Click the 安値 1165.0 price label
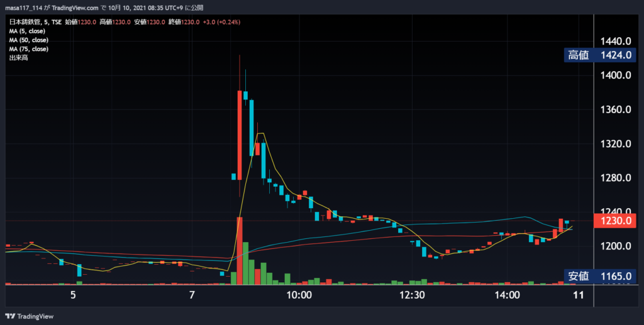 click(x=599, y=276)
